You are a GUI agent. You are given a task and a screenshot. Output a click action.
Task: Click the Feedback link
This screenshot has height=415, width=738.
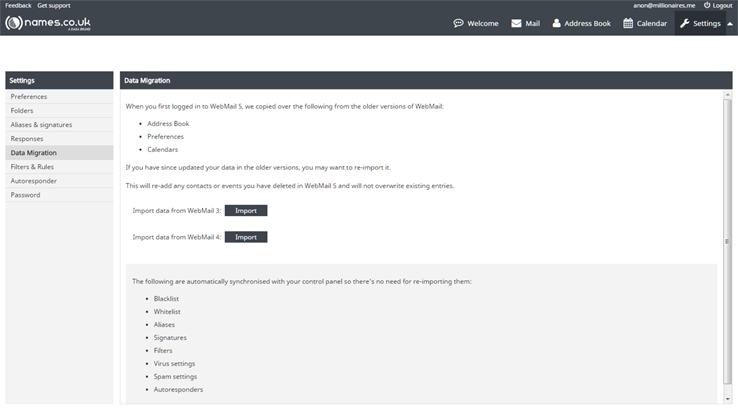tap(18, 6)
